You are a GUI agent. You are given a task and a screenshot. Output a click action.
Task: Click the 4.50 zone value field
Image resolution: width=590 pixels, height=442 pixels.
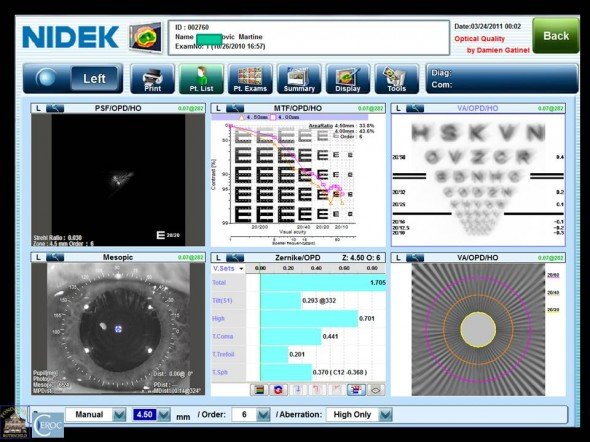(144, 415)
